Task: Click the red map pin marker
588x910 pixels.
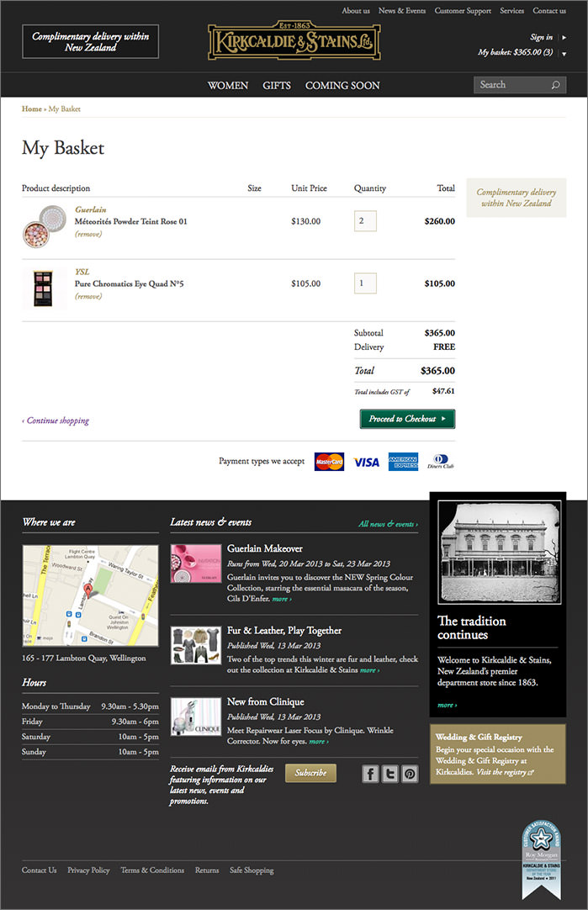Action: [x=88, y=590]
